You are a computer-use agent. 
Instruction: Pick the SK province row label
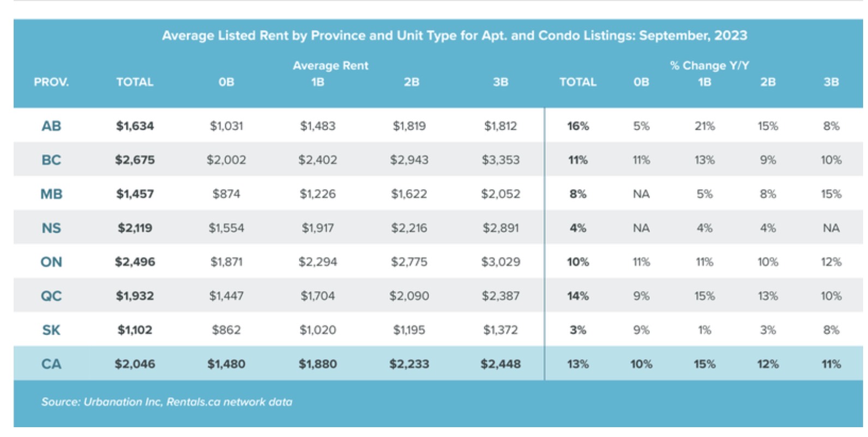pos(51,330)
